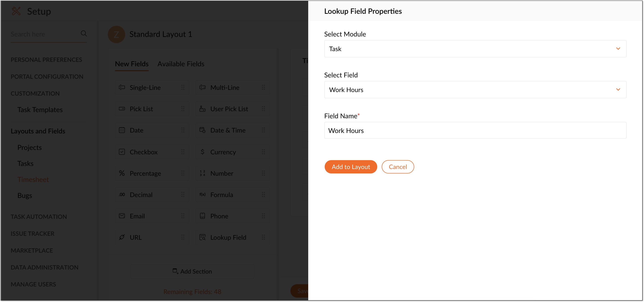644x302 pixels.
Task: Click the Currency dollar icon
Action: click(202, 152)
